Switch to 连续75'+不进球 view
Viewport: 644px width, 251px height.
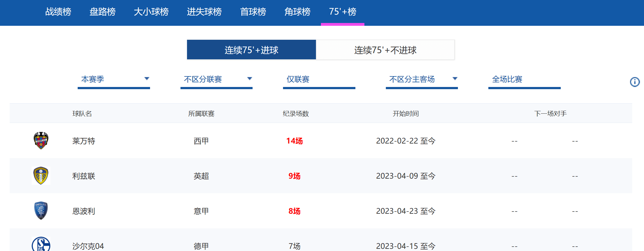385,50
